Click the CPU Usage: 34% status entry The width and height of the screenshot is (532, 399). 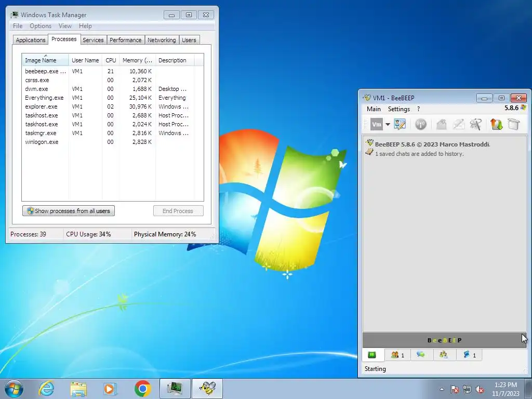pyautogui.click(x=88, y=234)
